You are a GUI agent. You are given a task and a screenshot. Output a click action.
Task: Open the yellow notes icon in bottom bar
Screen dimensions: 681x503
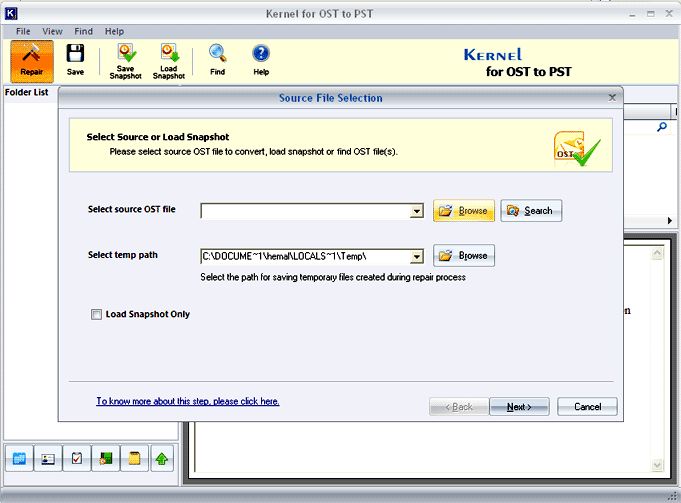pos(134,458)
